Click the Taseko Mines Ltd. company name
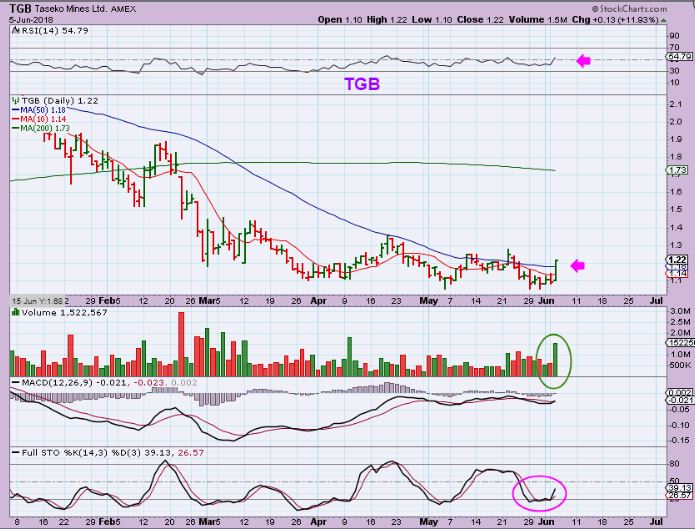 70,9
